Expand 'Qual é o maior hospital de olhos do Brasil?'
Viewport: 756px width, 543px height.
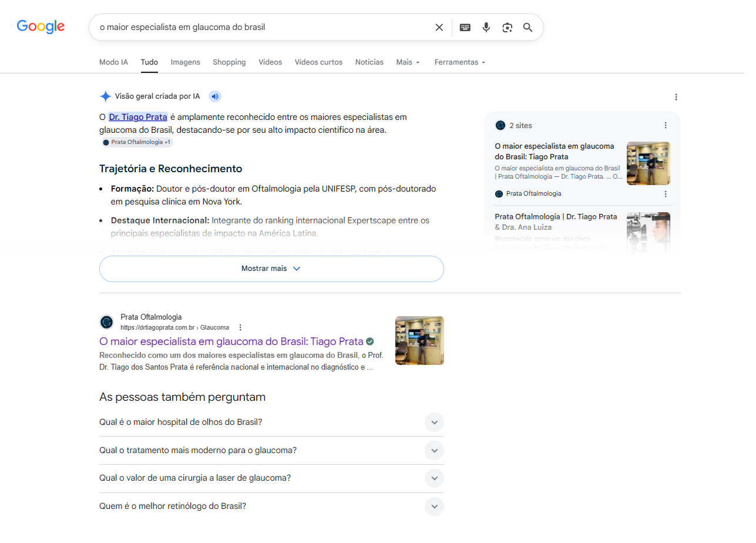pos(271,422)
